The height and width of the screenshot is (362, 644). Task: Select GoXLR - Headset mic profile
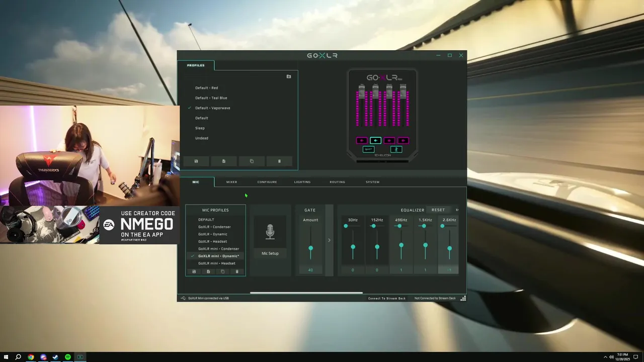tap(212, 241)
